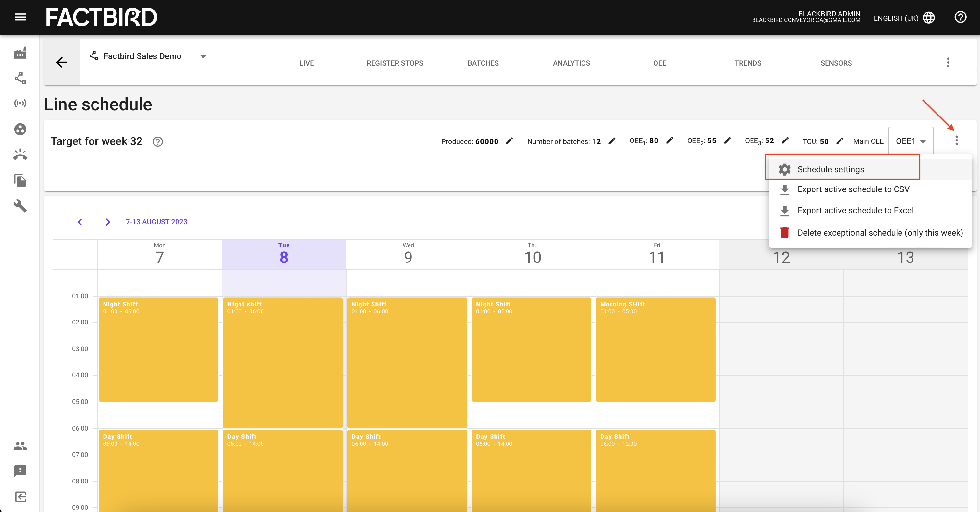Open Thursday Night Shift 01:00 - 05:00
The height and width of the screenshot is (512, 980).
pos(532,349)
